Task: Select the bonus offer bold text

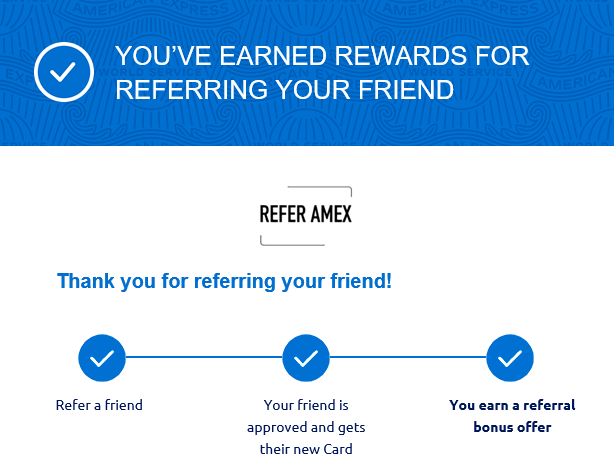Action: click(512, 427)
